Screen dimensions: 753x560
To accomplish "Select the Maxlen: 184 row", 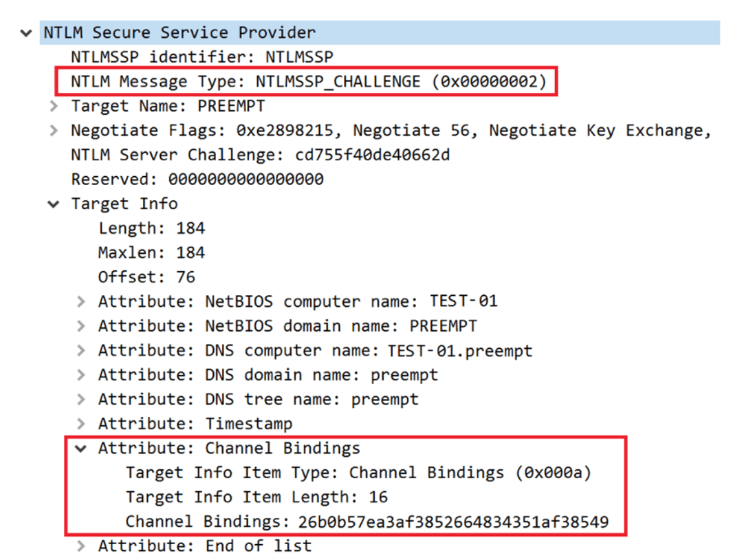I will coord(151,252).
